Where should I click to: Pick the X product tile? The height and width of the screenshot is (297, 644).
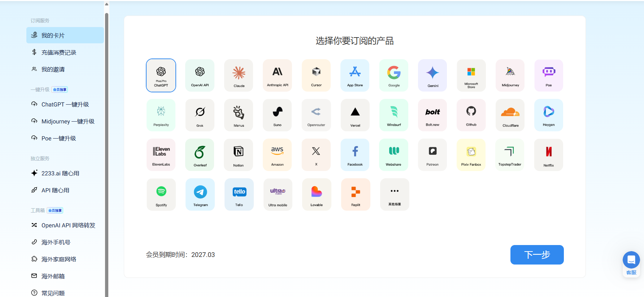point(316,155)
